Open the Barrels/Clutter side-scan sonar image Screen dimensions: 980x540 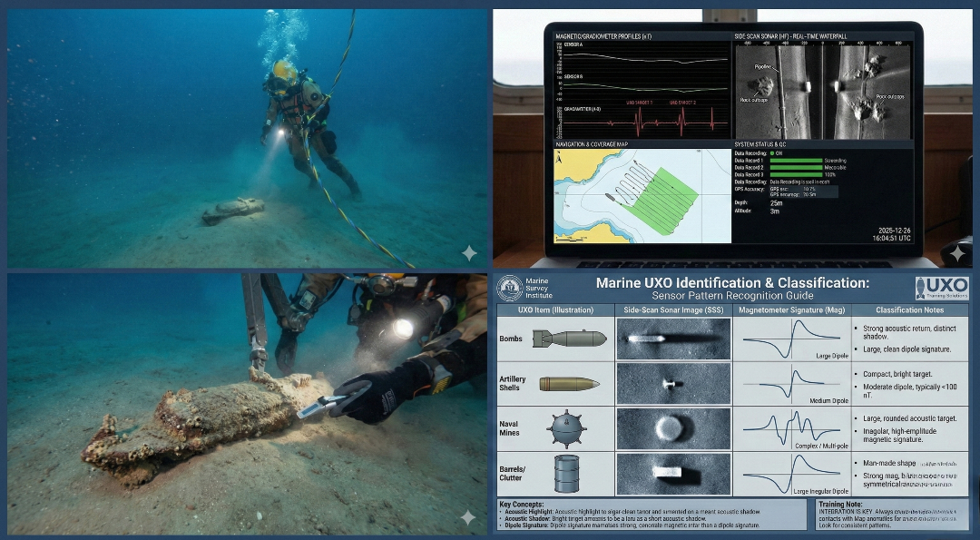673,474
